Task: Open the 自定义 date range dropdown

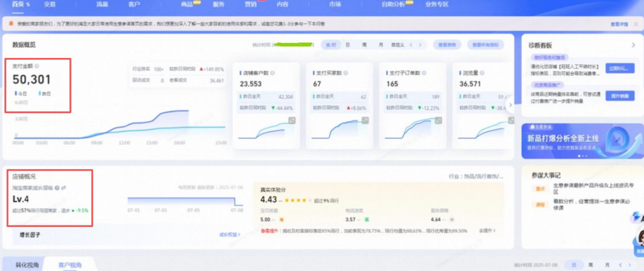Action: click(x=399, y=45)
